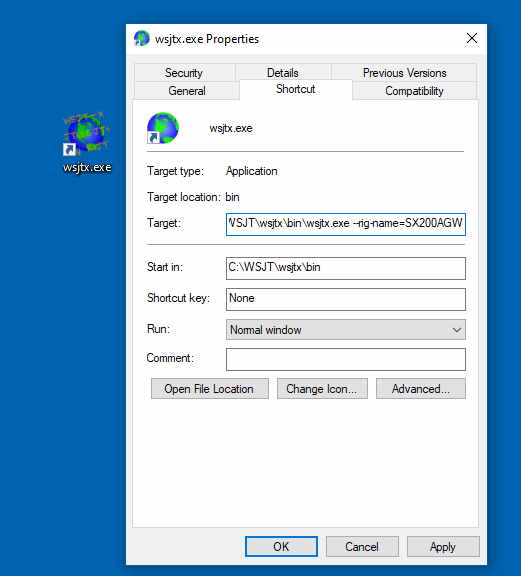Confirm the dialog with OK
521x576 pixels.
tap(281, 546)
